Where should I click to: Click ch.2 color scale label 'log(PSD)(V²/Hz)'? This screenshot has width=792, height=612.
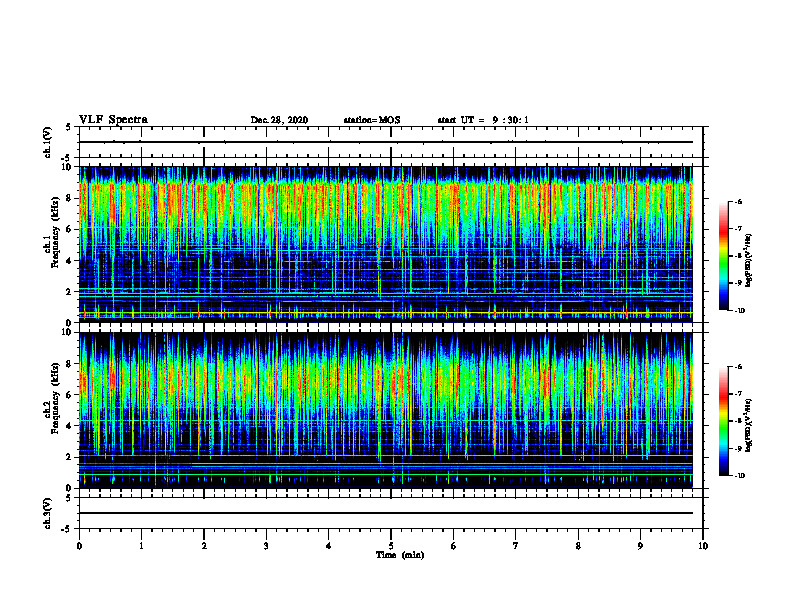click(x=749, y=425)
